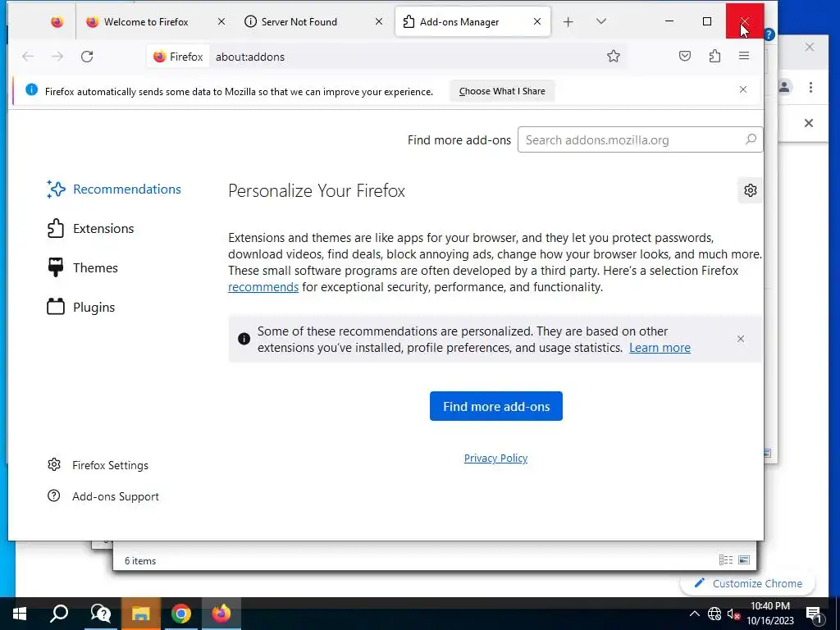Reload the current page
The height and width of the screenshot is (630, 840).
pyautogui.click(x=87, y=57)
